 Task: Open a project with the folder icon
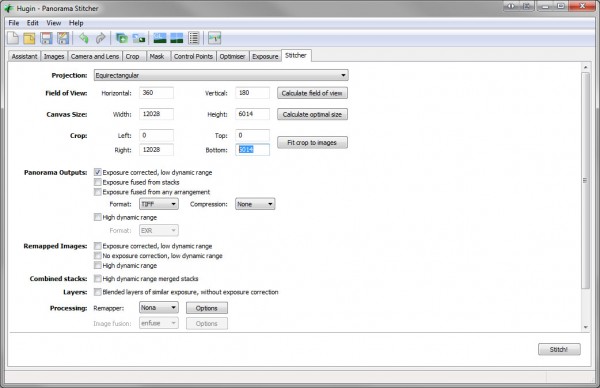pos(29,38)
